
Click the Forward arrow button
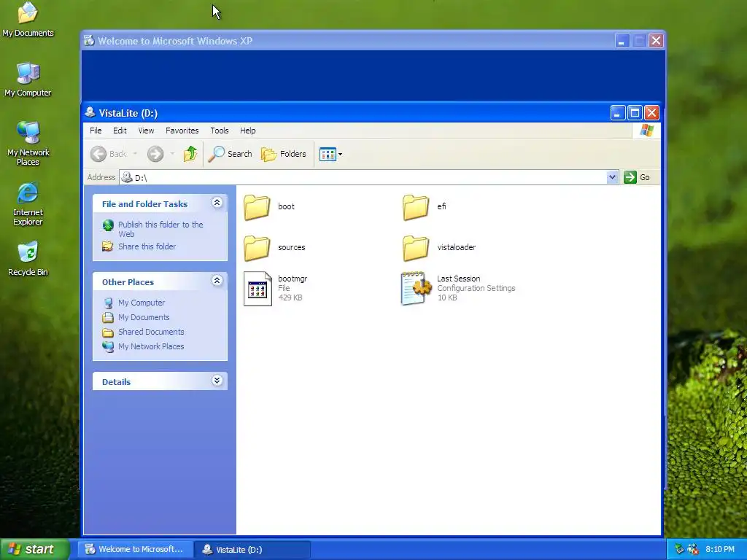155,154
